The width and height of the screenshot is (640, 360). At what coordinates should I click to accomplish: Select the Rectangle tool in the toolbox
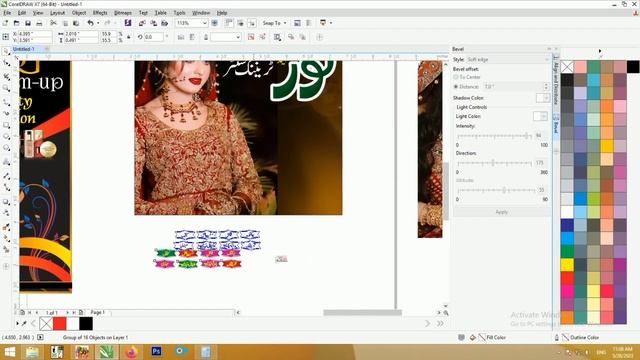coord(6,125)
